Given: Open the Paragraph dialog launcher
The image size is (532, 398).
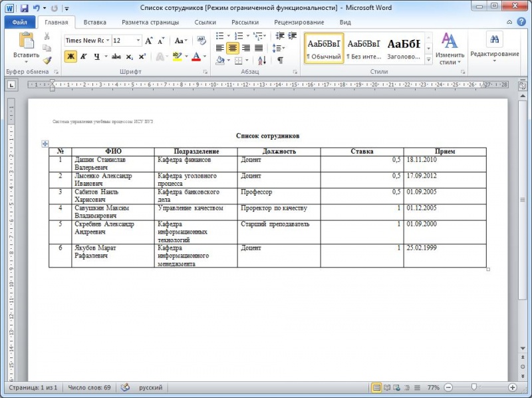Looking at the screenshot, I should pyautogui.click(x=295, y=72).
